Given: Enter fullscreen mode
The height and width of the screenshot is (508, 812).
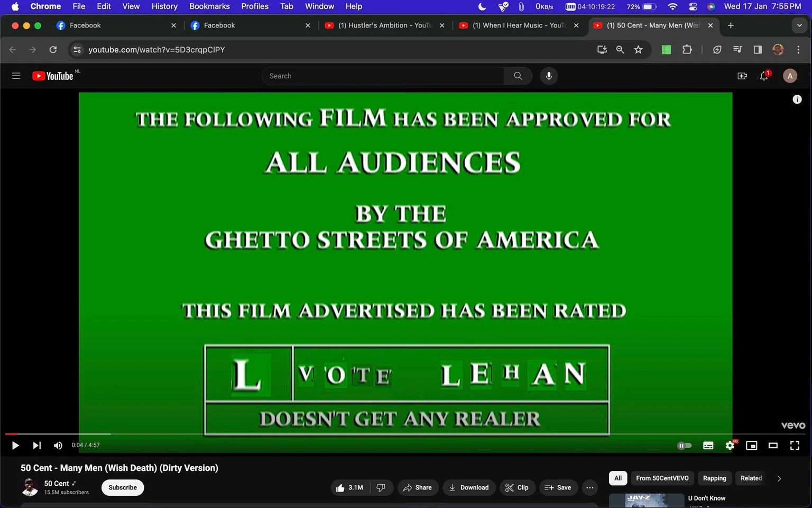Looking at the screenshot, I should pos(795,446).
